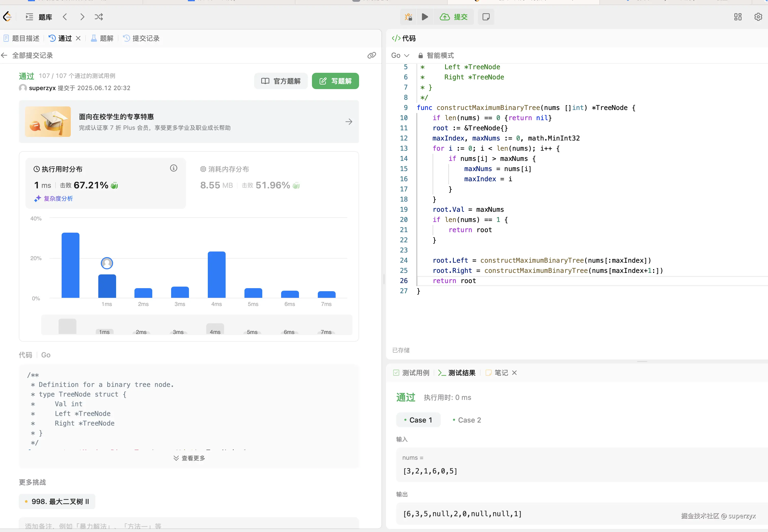Select Case 2 test case
Viewport: 768px width, 532px height.
click(x=467, y=420)
